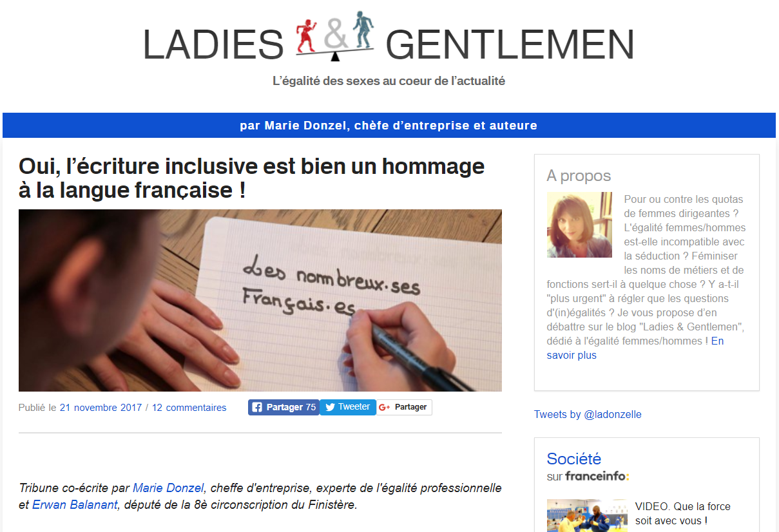Open the 21 novembre 2017 date link
This screenshot has width=779, height=532.
click(x=101, y=408)
